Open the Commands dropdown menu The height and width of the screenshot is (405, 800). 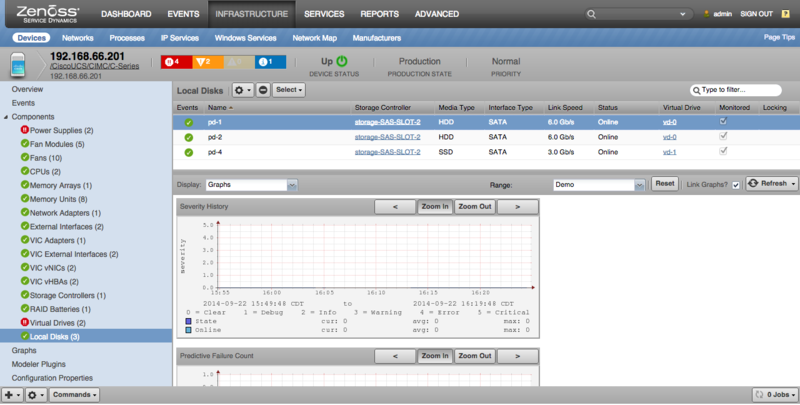(74, 395)
